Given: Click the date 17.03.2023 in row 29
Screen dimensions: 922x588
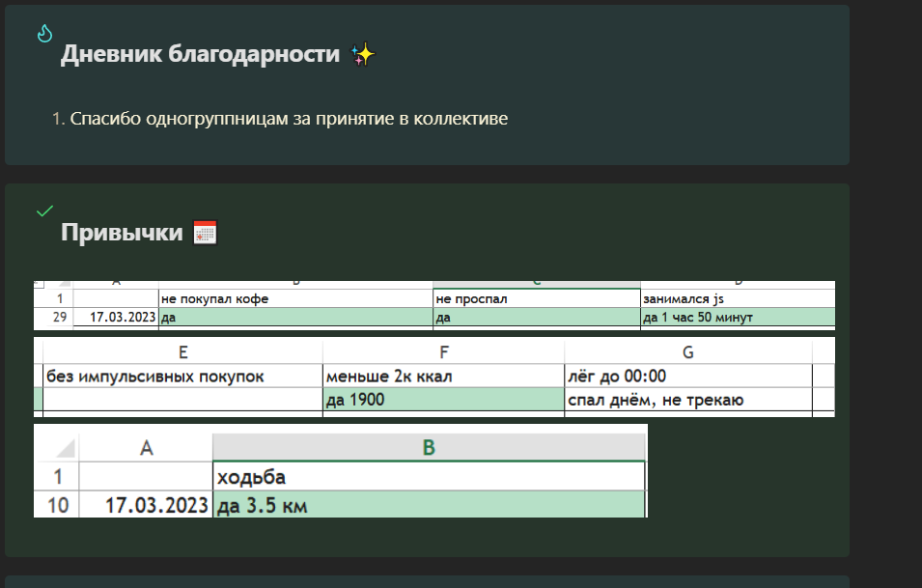Looking at the screenshot, I should [x=116, y=318].
